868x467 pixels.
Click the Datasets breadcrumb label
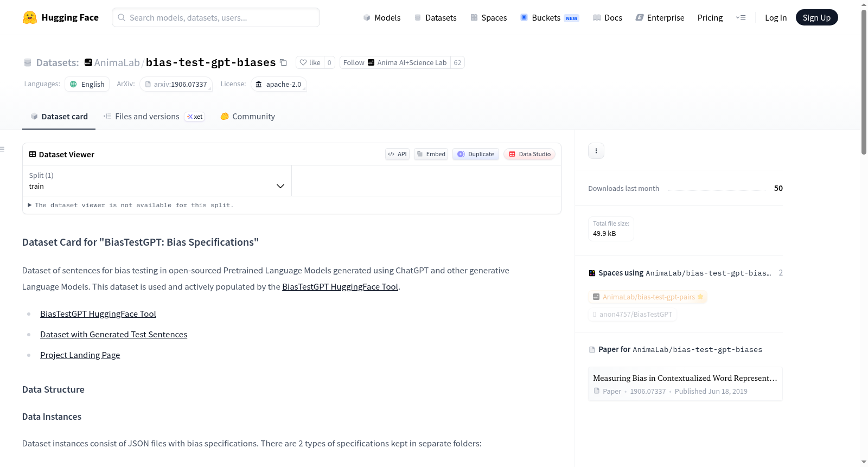coord(58,62)
